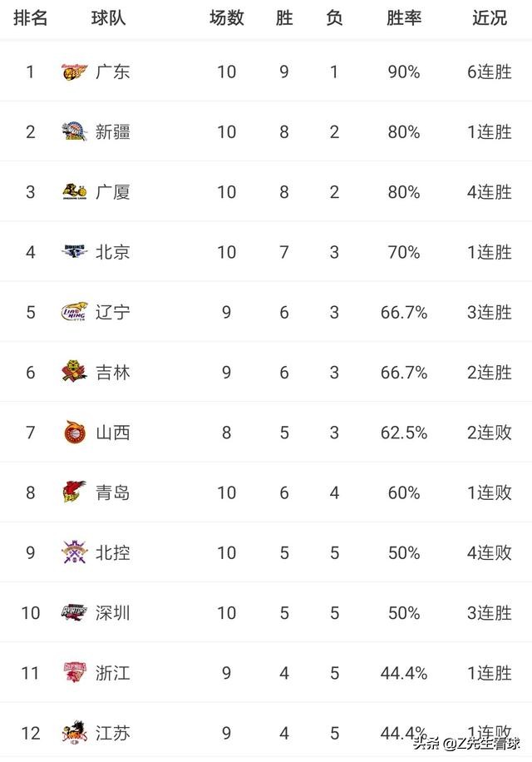Click the Beikong (北控) team logo

[74, 552]
